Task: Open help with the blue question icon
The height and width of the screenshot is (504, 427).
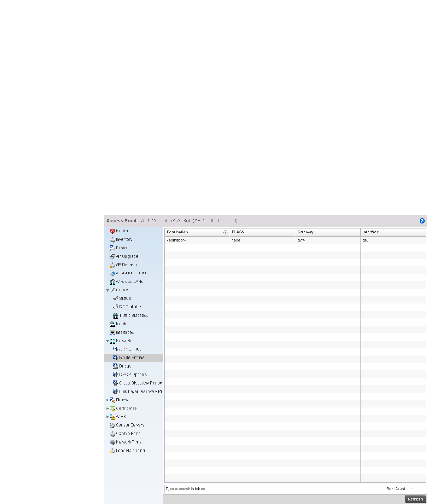Action: [x=422, y=221]
